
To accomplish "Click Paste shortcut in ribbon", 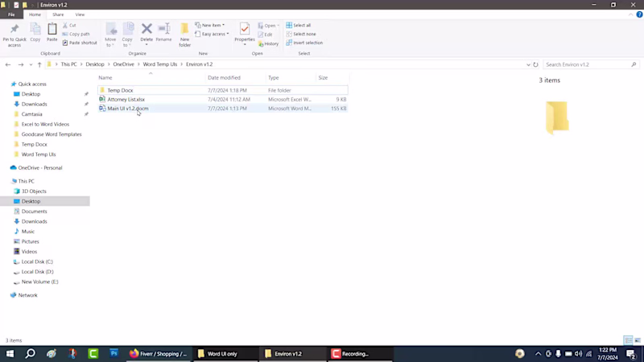I will [80, 43].
